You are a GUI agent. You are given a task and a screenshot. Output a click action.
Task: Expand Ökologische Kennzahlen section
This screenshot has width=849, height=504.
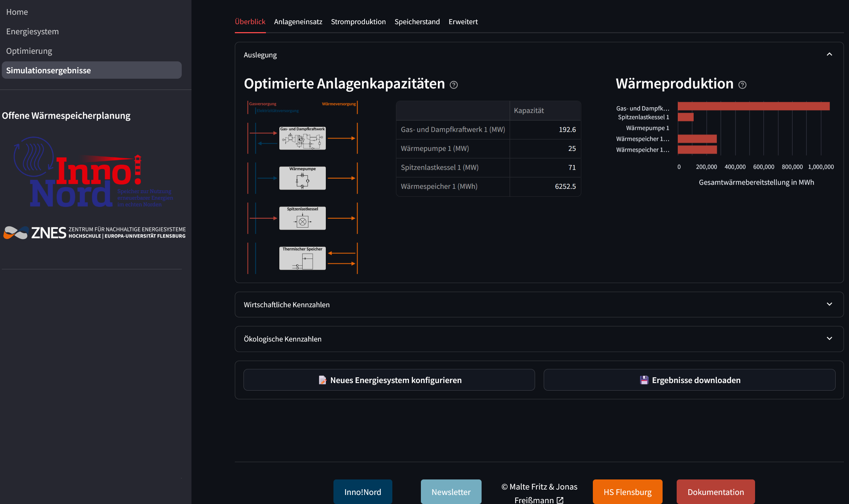[539, 339]
